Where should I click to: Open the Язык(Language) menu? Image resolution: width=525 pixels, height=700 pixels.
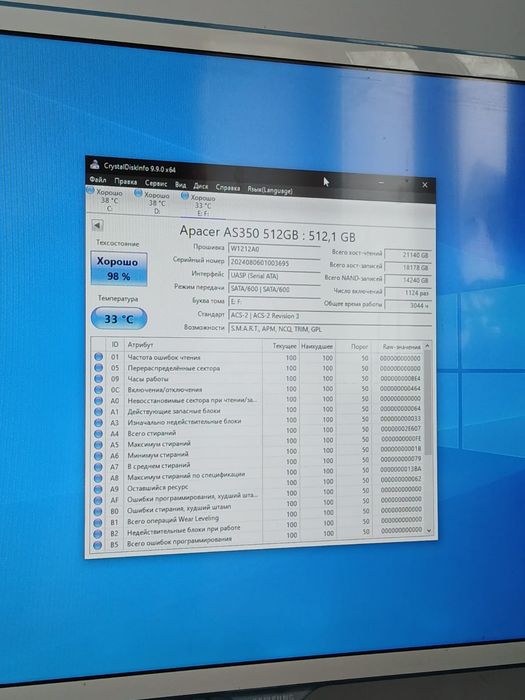270,190
